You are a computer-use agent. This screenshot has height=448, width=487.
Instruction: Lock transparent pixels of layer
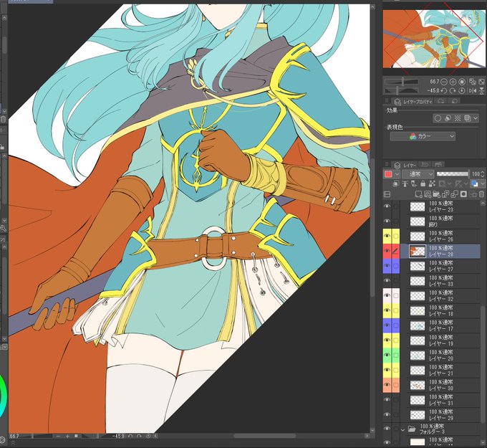click(432, 184)
